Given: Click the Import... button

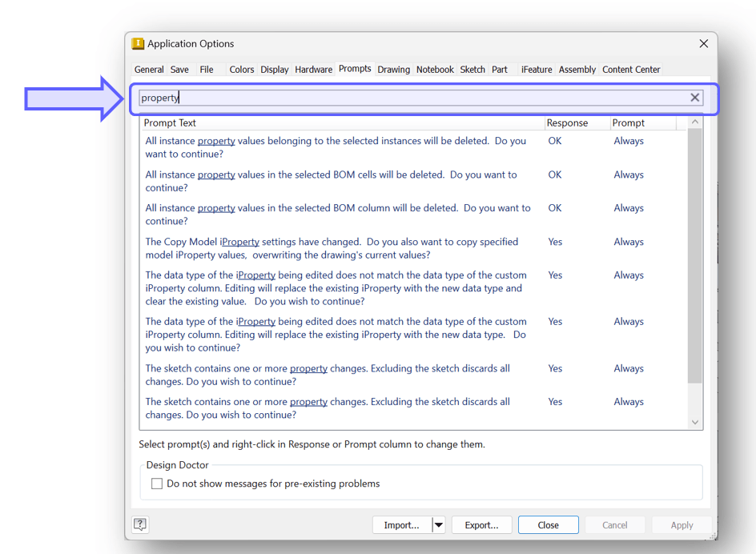Looking at the screenshot, I should [x=401, y=525].
